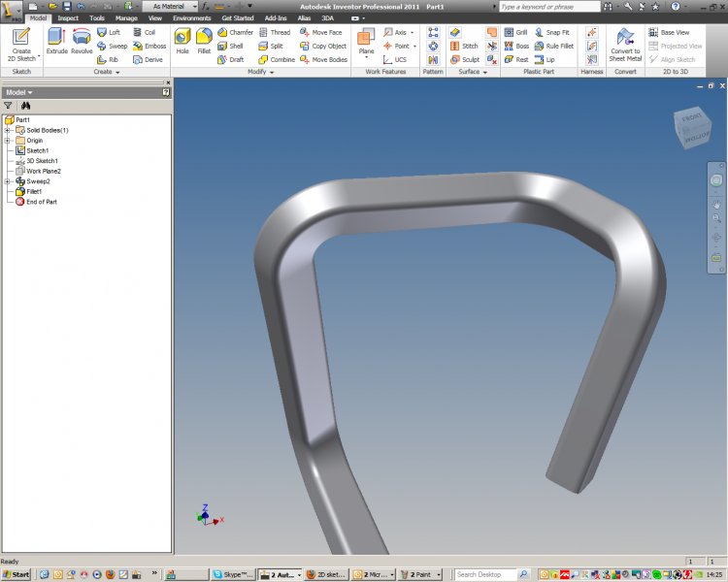Click the Search Desktop field

(x=485, y=574)
